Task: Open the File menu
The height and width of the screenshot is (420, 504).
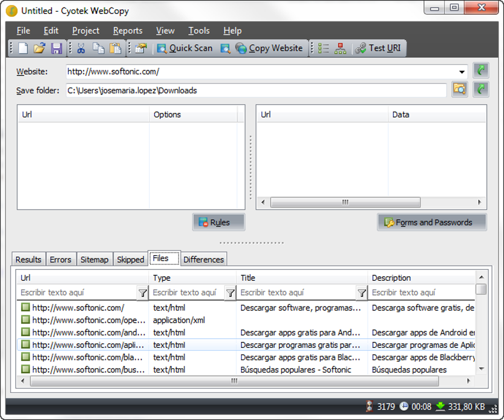Action: pyautogui.click(x=23, y=31)
